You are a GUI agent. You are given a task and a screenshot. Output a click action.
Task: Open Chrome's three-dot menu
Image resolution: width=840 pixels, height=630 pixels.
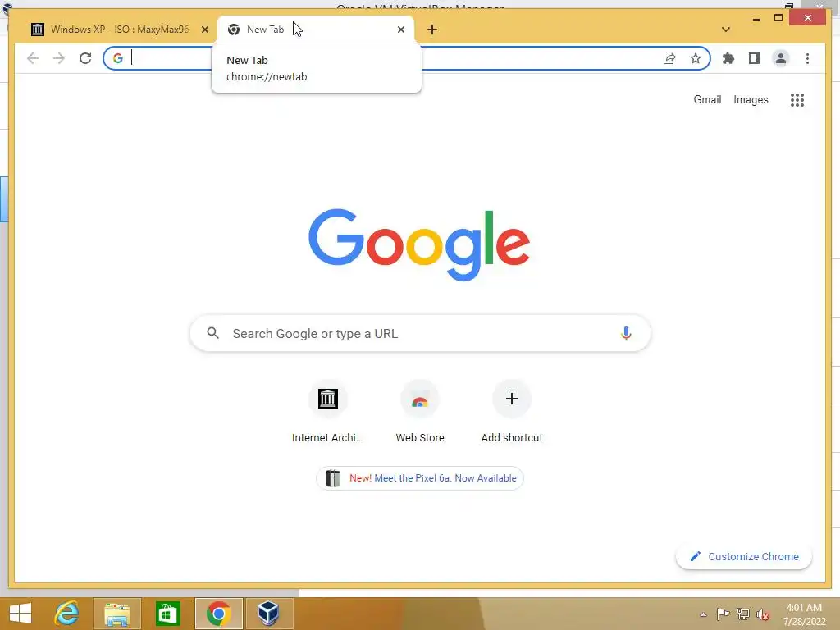coord(807,58)
